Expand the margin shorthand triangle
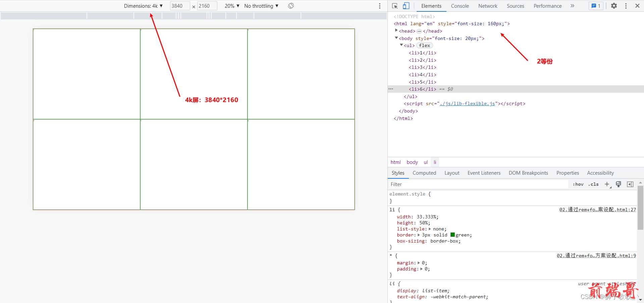The width and height of the screenshot is (644, 303). pos(419,263)
